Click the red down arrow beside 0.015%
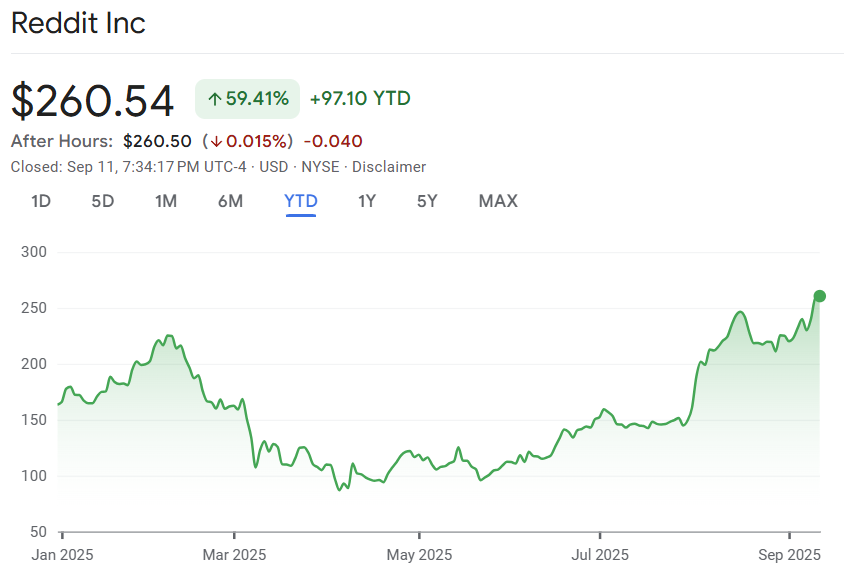The width and height of the screenshot is (844, 588). [216, 142]
